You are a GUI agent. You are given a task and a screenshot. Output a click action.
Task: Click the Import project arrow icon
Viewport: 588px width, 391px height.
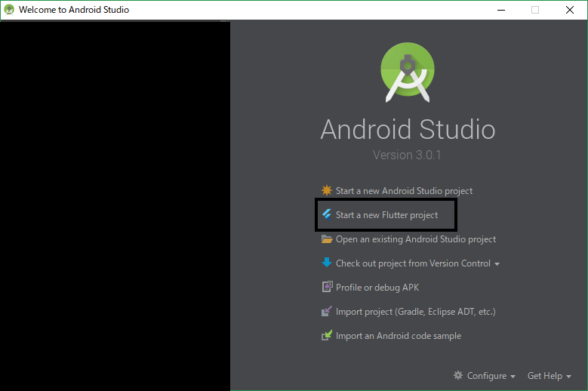coord(327,311)
